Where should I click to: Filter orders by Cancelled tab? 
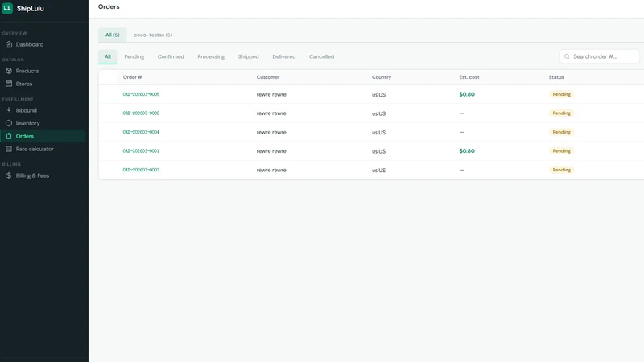point(321,56)
